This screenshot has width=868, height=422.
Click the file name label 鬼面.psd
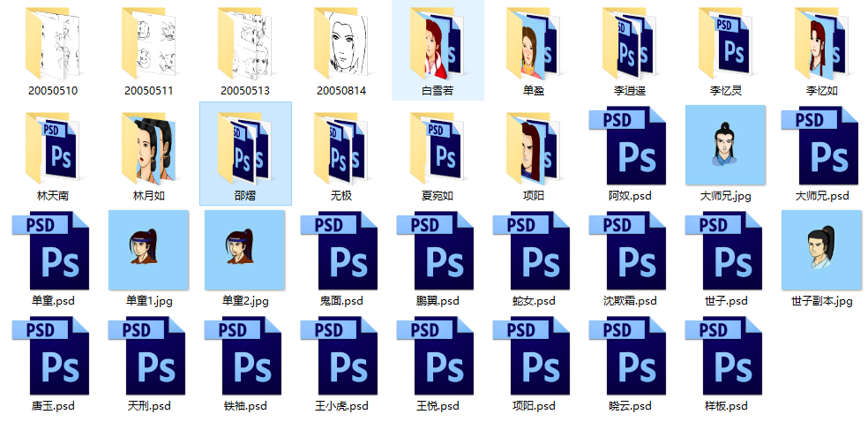[341, 301]
